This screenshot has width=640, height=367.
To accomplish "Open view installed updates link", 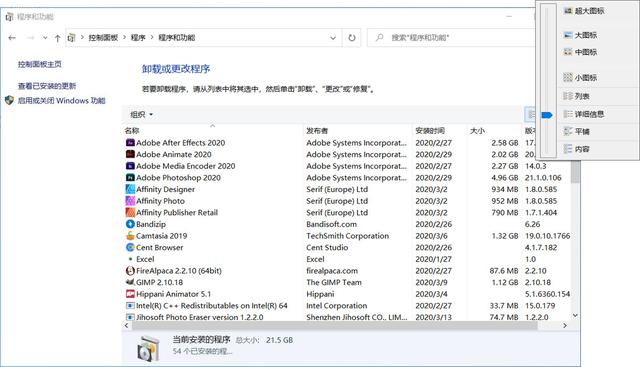I will [x=47, y=86].
